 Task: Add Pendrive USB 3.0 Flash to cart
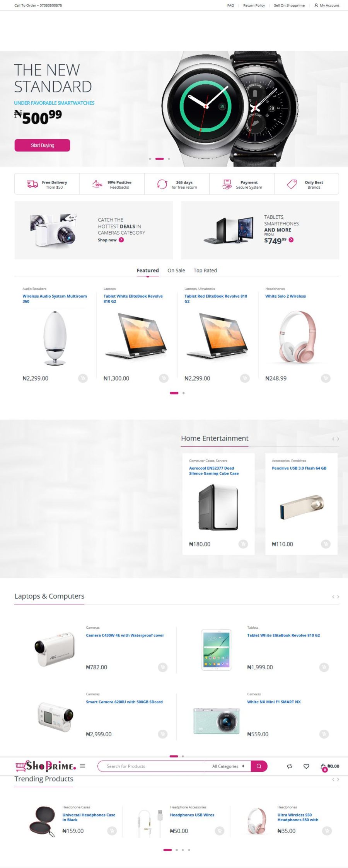point(326,544)
